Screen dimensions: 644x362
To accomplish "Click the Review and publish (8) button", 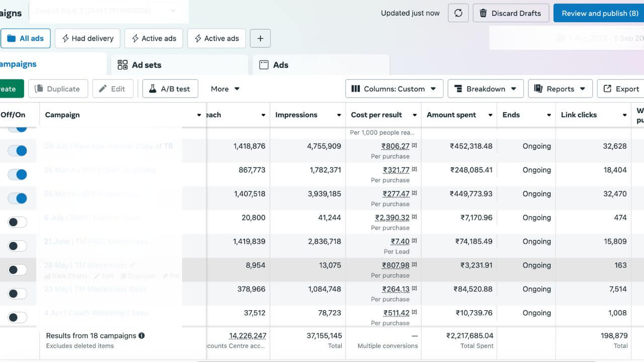I will [x=599, y=13].
